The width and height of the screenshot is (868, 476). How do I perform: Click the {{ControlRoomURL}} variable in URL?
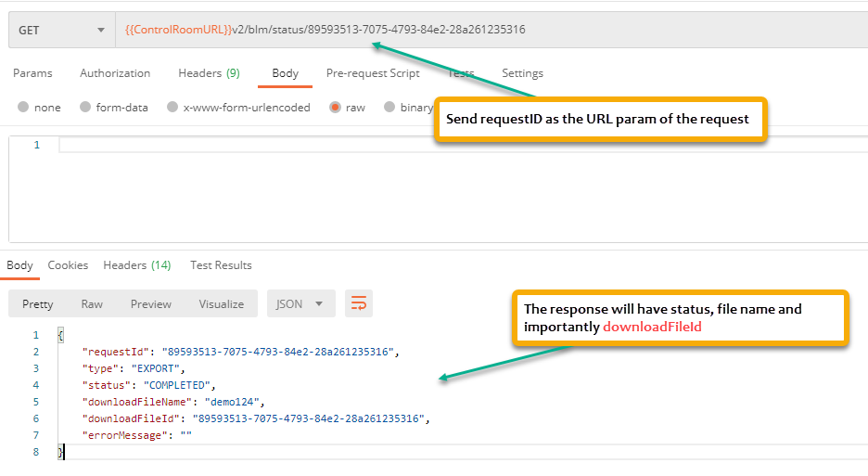tap(178, 30)
